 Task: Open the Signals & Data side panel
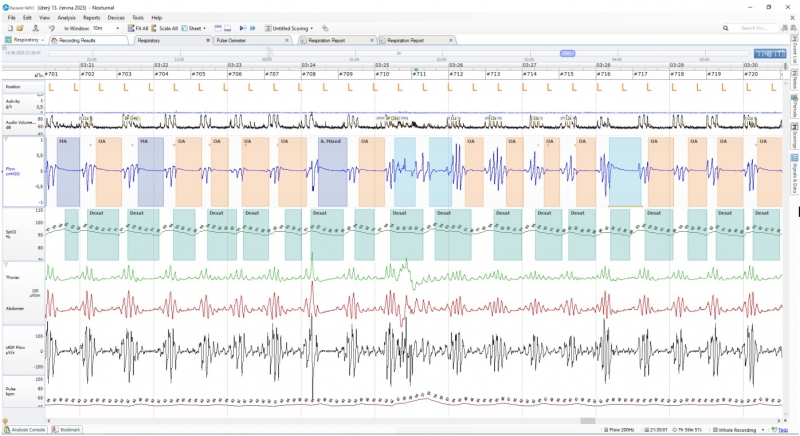794,173
